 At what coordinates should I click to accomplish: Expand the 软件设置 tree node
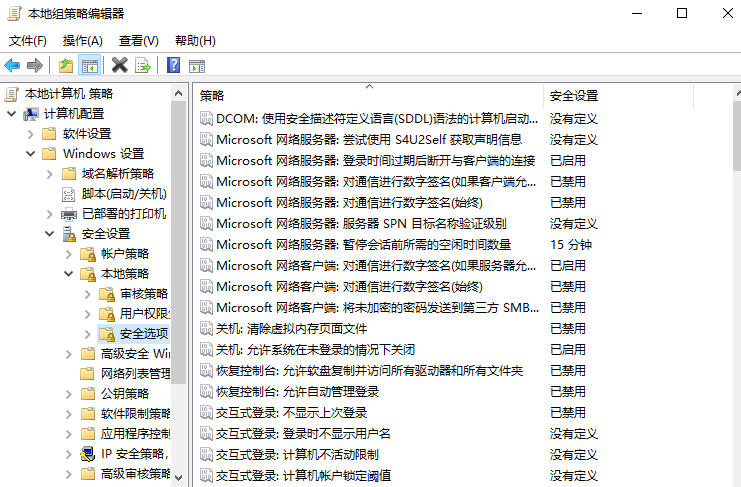tap(31, 134)
